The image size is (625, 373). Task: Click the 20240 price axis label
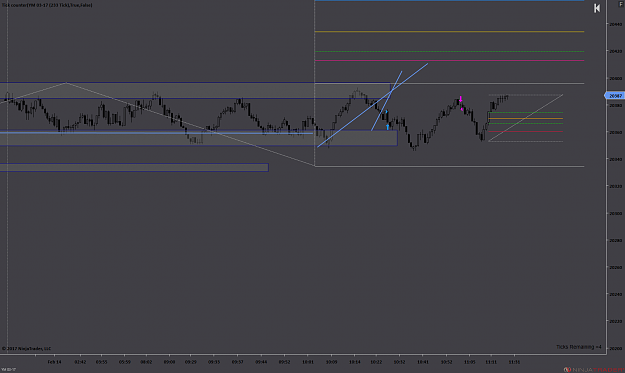coord(615,294)
